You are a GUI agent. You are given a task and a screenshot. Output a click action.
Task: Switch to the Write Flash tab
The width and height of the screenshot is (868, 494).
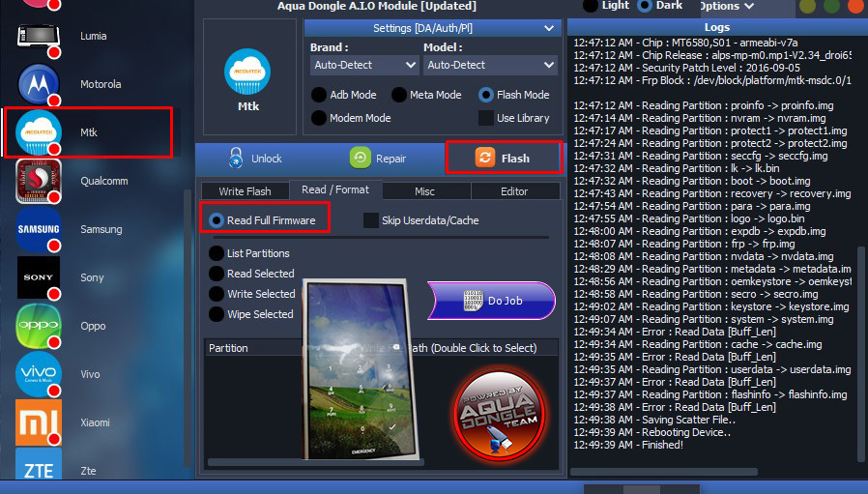(x=246, y=191)
